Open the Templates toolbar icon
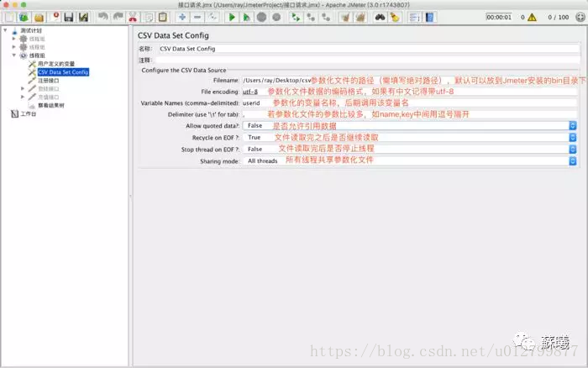Image resolution: width=588 pixels, height=368 pixels. coord(24,18)
